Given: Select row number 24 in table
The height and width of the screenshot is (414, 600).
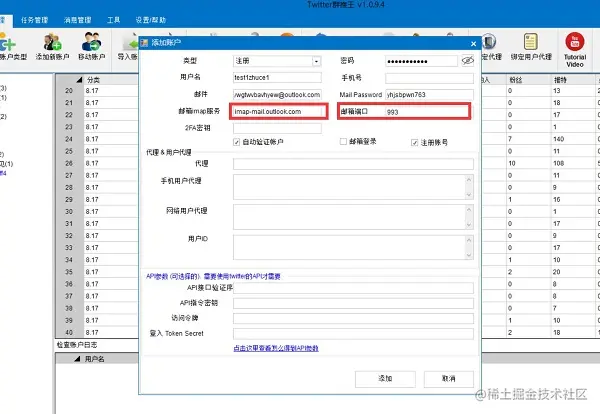Looking at the screenshot, I should pyautogui.click(x=69, y=139).
